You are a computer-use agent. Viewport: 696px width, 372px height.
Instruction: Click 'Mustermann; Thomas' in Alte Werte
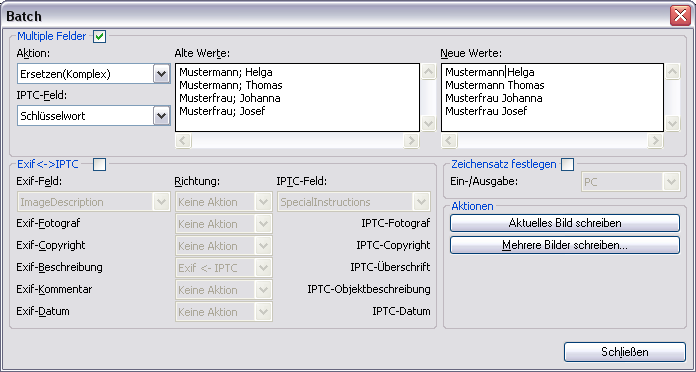tap(230, 85)
